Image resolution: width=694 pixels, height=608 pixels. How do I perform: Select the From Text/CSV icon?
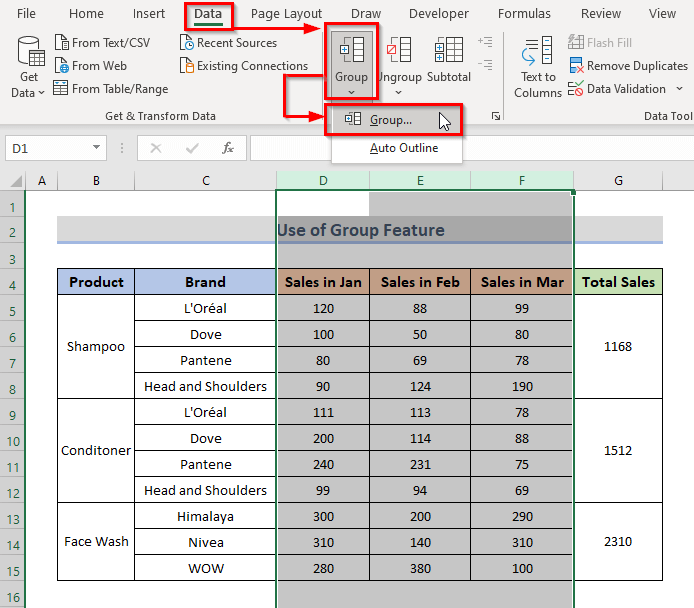tap(62, 42)
